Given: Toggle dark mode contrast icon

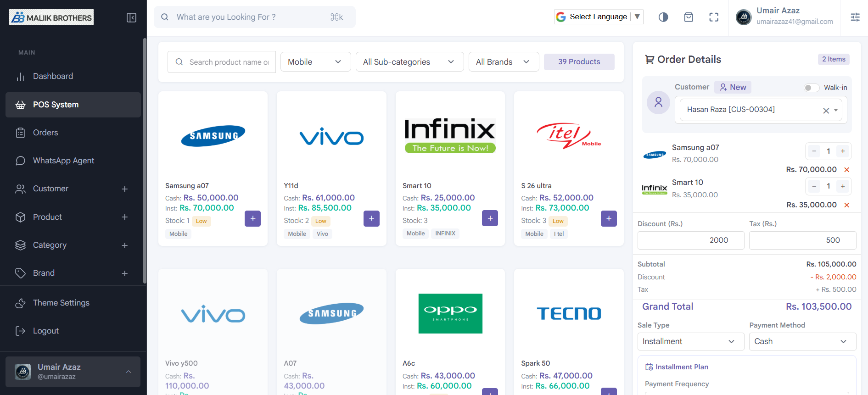Looking at the screenshot, I should [x=663, y=17].
